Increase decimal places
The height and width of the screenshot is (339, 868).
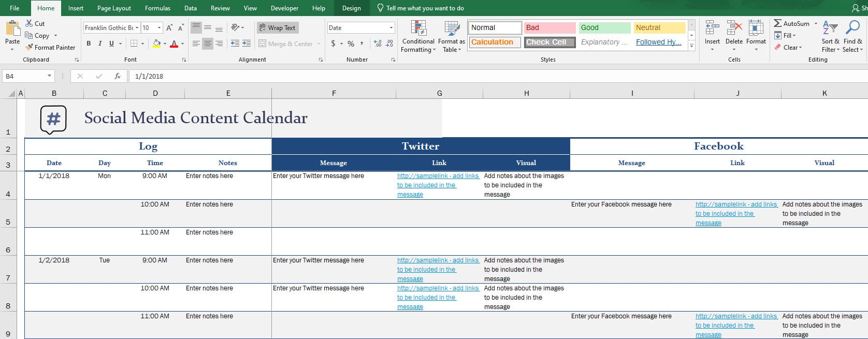(x=378, y=43)
